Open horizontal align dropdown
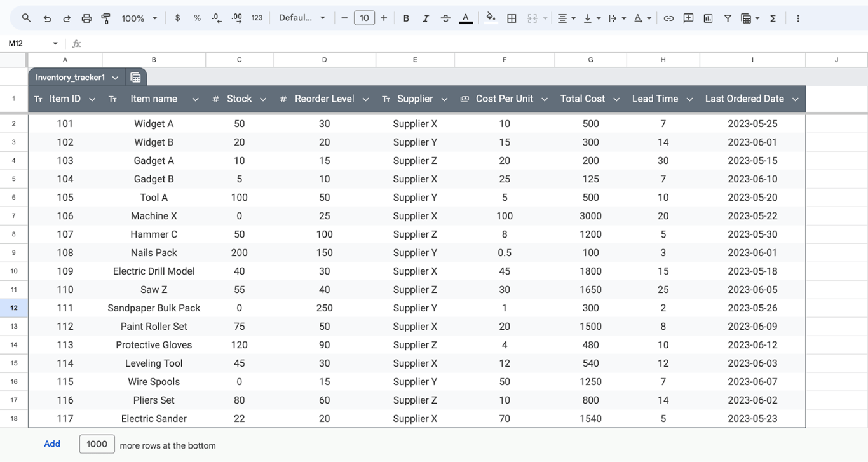The height and width of the screenshot is (462, 868). (566, 18)
